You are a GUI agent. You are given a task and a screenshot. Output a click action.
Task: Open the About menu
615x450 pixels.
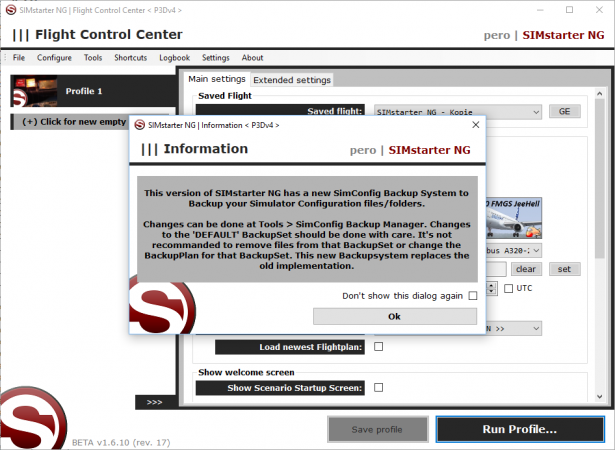[x=252, y=58]
